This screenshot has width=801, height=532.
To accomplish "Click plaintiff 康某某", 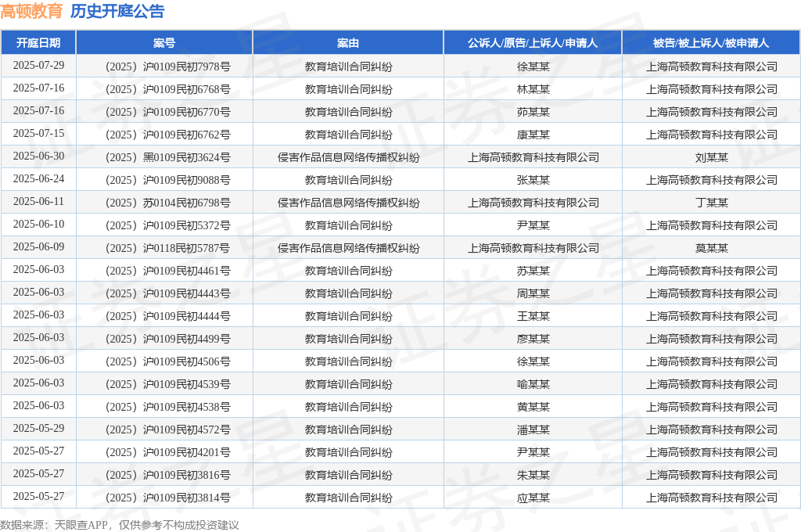I will coord(533,135).
